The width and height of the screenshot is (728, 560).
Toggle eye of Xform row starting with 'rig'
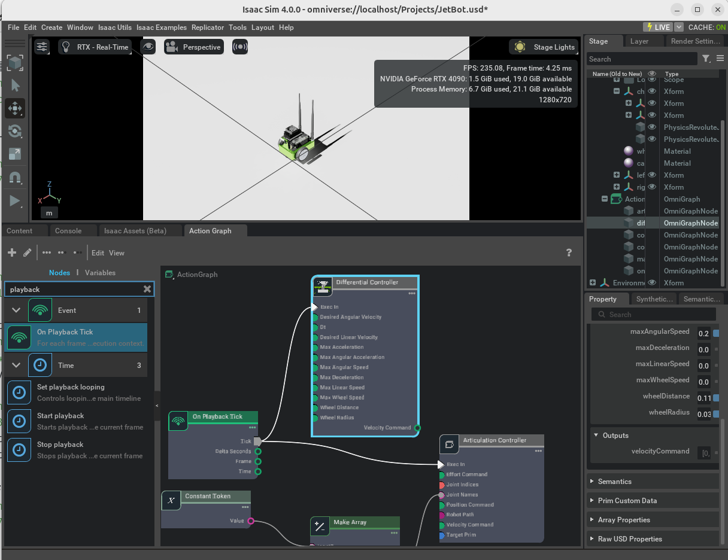pyautogui.click(x=652, y=187)
